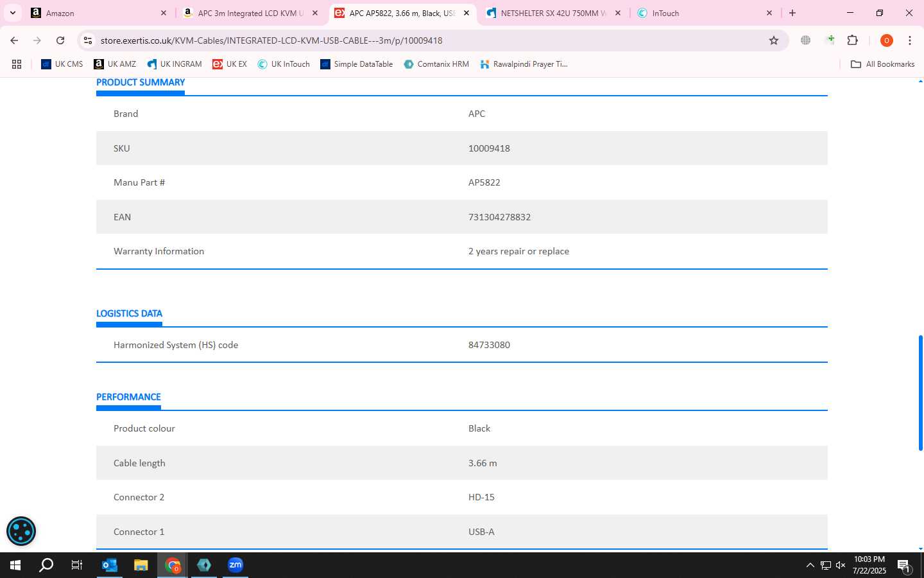Click the SKU value 10009418
The image size is (924, 578).
coord(489,148)
